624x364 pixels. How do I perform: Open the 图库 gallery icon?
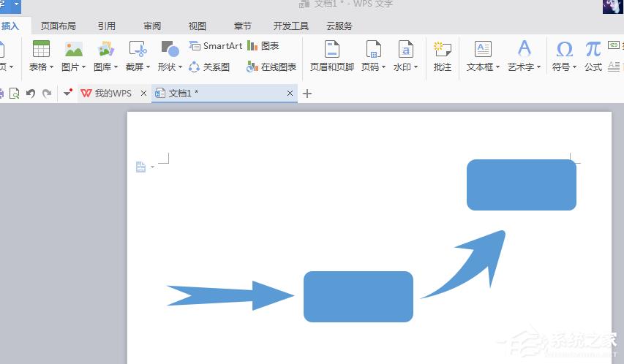[x=105, y=49]
